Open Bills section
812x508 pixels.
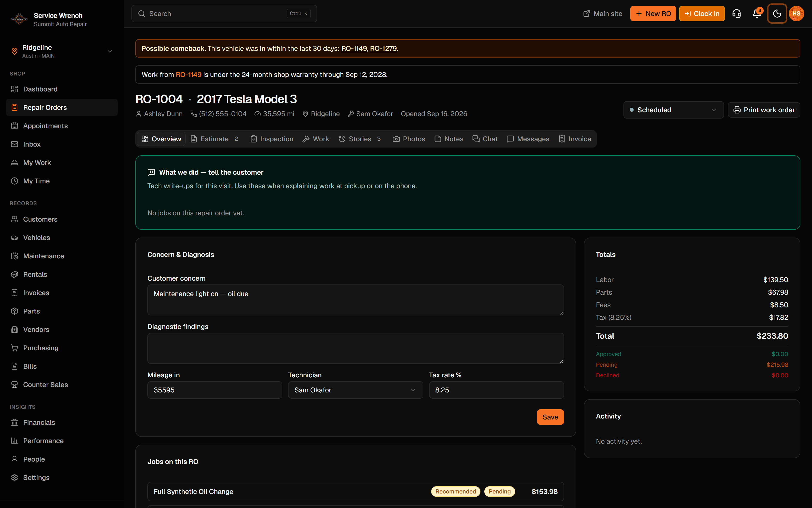click(x=62, y=366)
